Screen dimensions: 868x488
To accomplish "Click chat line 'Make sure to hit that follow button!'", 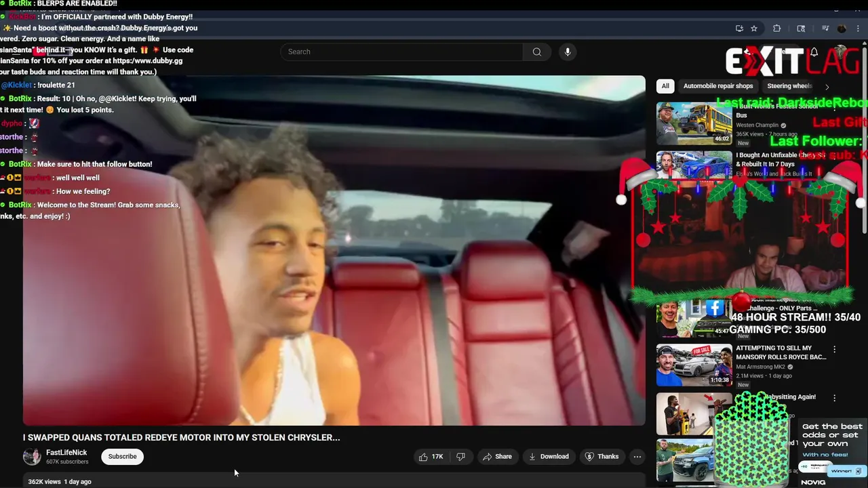I will pyautogui.click(x=95, y=164).
